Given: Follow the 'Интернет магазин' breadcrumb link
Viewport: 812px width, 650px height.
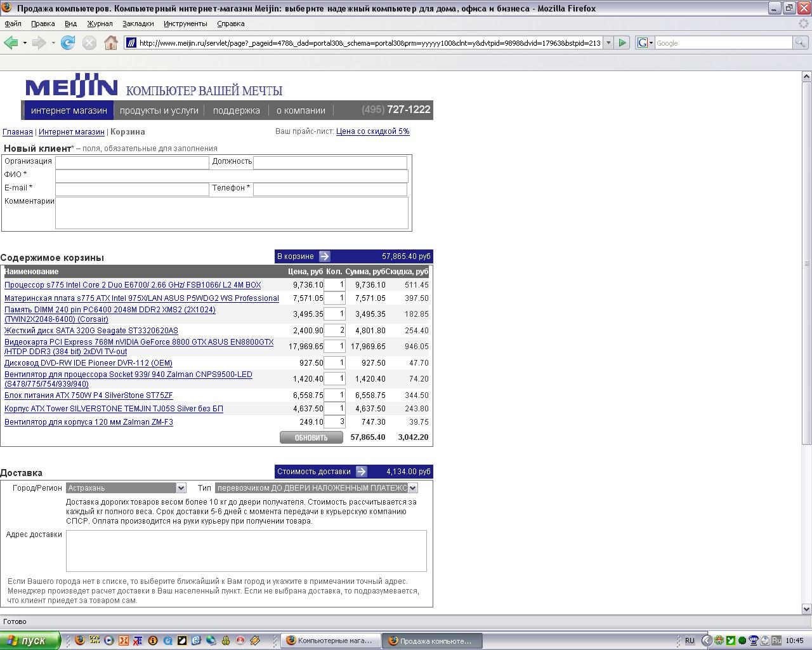Looking at the screenshot, I should tap(72, 132).
